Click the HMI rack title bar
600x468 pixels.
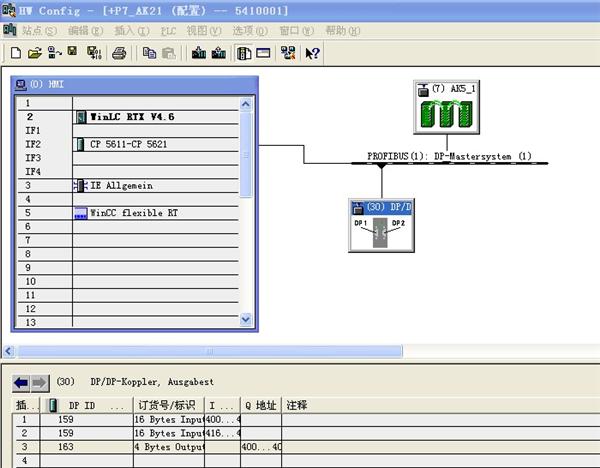(x=135, y=85)
